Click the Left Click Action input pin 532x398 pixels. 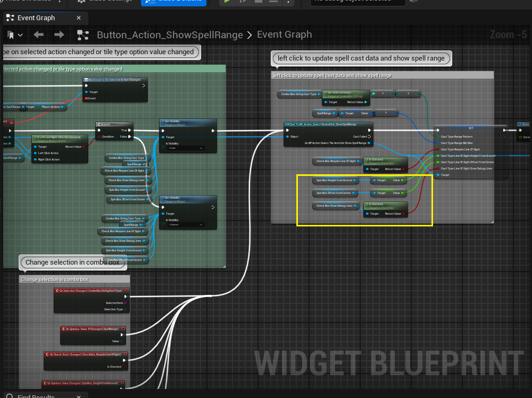tap(35, 153)
